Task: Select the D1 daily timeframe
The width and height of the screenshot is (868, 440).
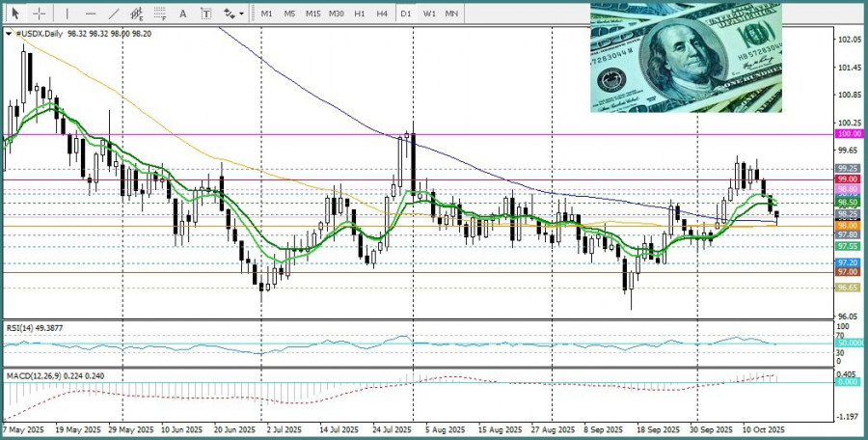Action: (406, 14)
